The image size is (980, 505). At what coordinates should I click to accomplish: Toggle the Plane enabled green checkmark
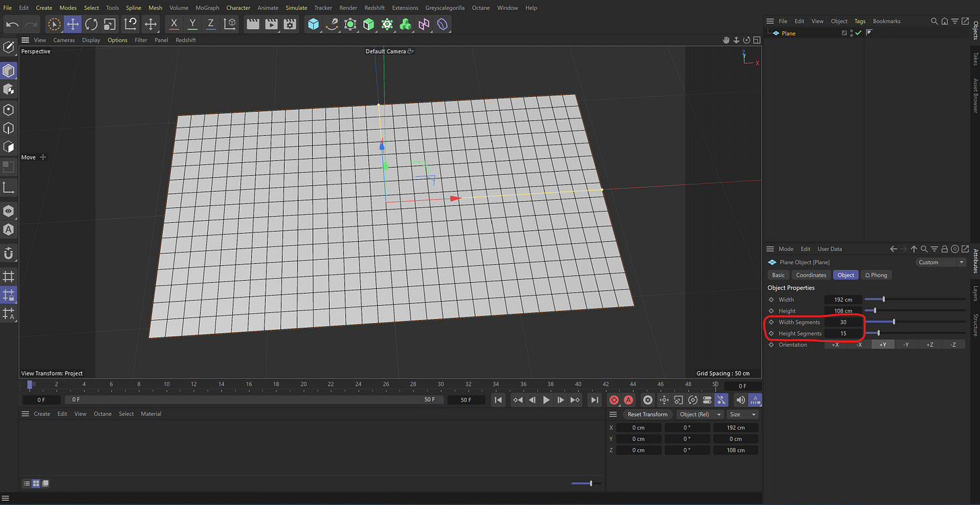[x=858, y=33]
